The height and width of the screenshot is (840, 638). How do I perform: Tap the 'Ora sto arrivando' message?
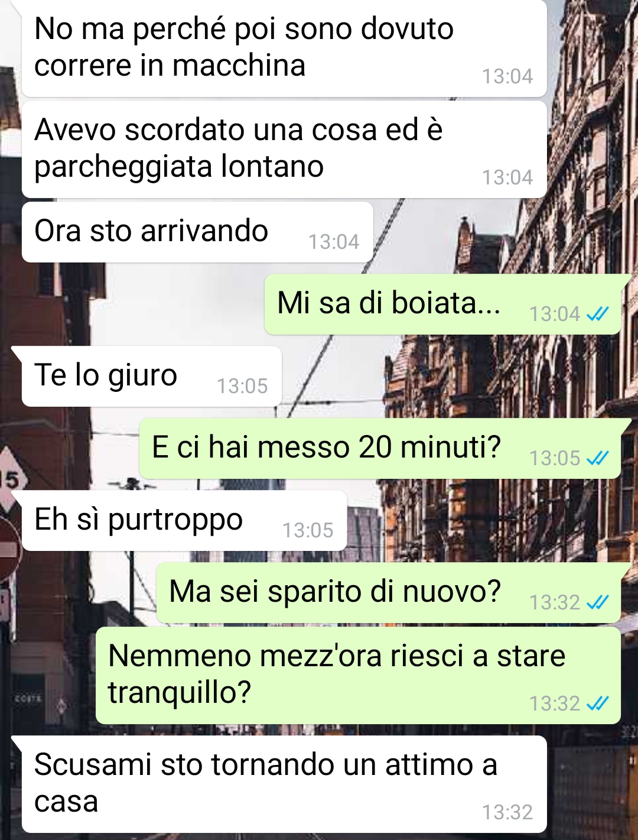[x=197, y=232]
